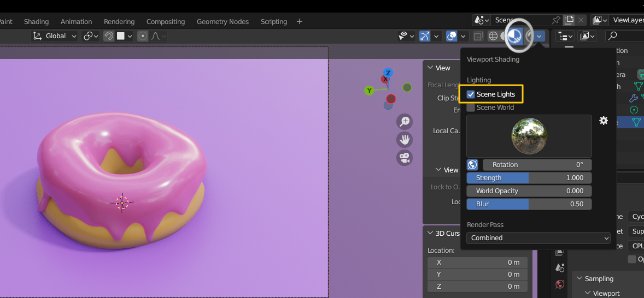This screenshot has width=644, height=298.
Task: Click the ViewLayer name field
Action: click(x=627, y=20)
